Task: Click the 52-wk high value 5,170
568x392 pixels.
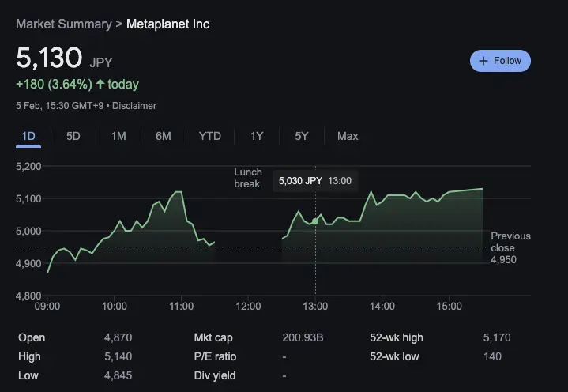Action: pyautogui.click(x=497, y=337)
